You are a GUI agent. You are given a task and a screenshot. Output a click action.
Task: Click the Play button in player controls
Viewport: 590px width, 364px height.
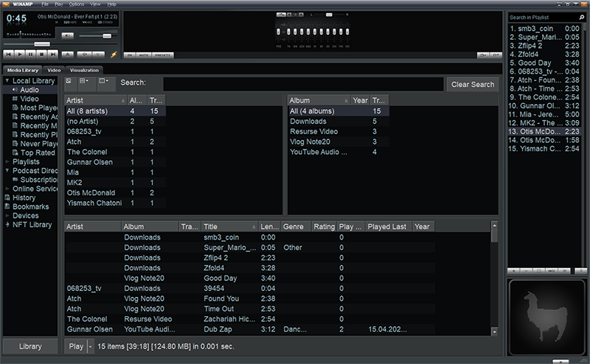[20, 55]
